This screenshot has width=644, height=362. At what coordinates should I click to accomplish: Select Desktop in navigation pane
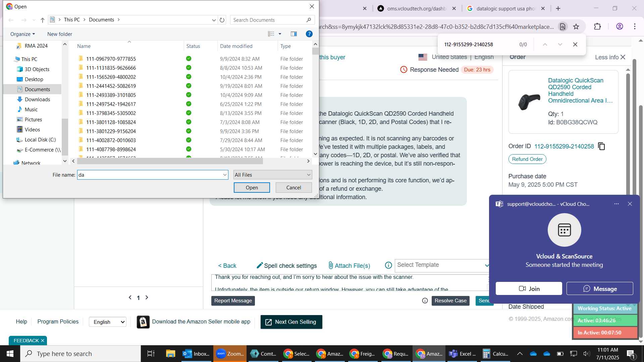[34, 79]
